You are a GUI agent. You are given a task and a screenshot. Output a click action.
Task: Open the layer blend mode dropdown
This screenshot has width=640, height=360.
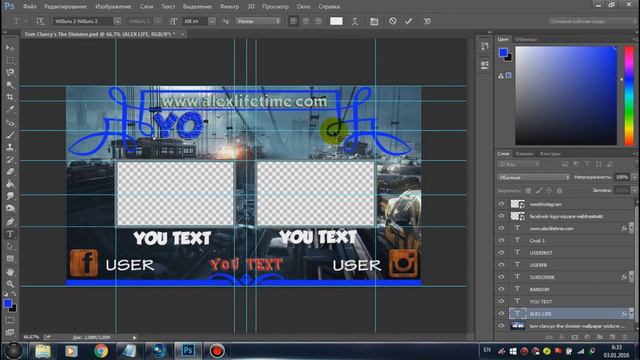[533, 177]
